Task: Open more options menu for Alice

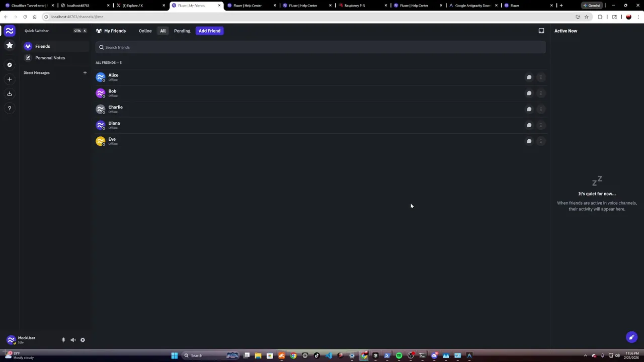Action: point(541,77)
